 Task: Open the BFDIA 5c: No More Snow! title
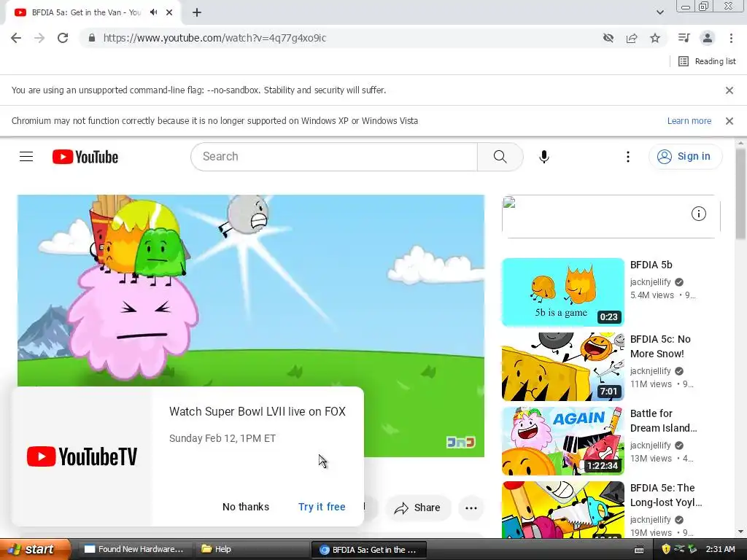coord(660,346)
